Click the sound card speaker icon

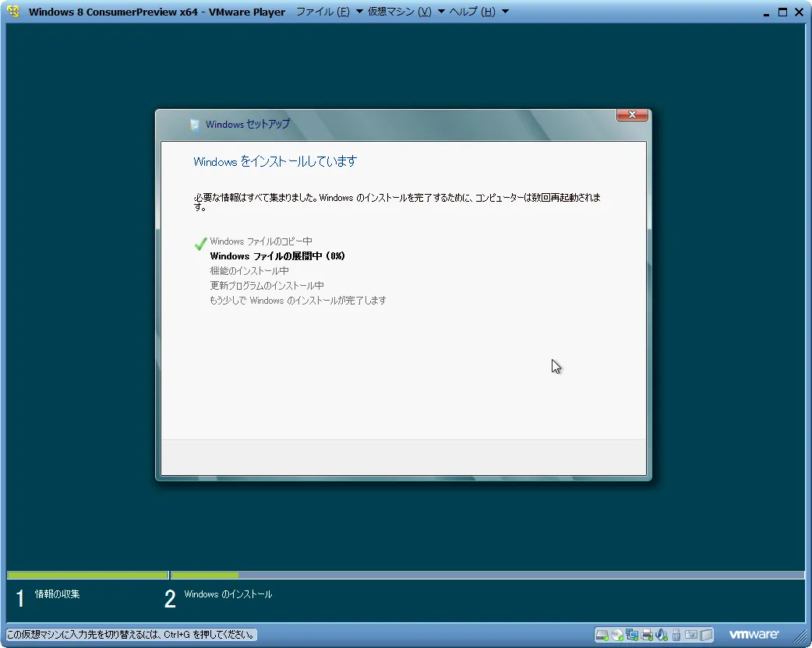coord(661,635)
